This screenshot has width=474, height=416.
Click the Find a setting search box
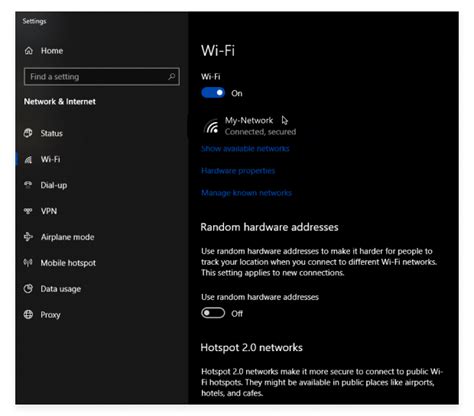(102, 77)
